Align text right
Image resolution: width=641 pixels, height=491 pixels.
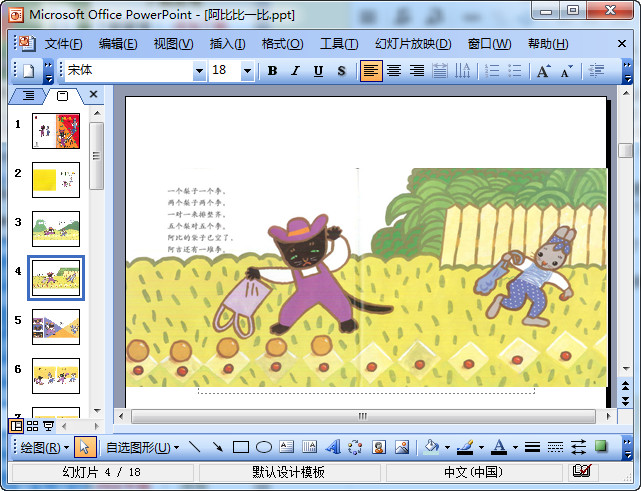(417, 71)
